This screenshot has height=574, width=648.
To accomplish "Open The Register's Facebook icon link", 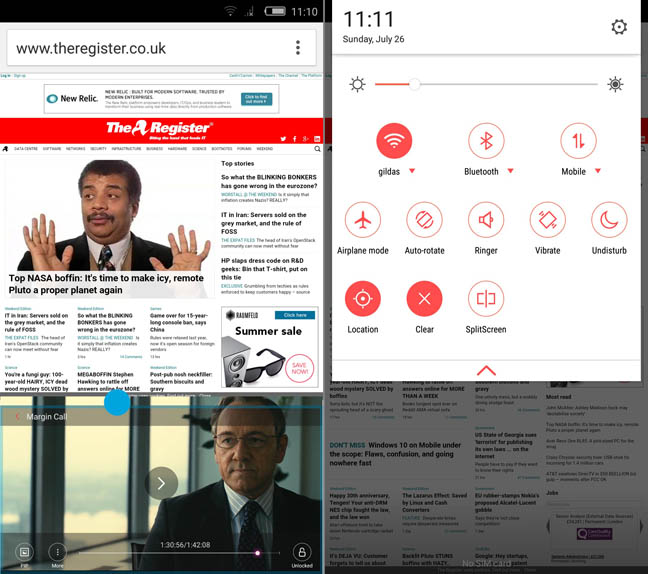I will coord(295,139).
